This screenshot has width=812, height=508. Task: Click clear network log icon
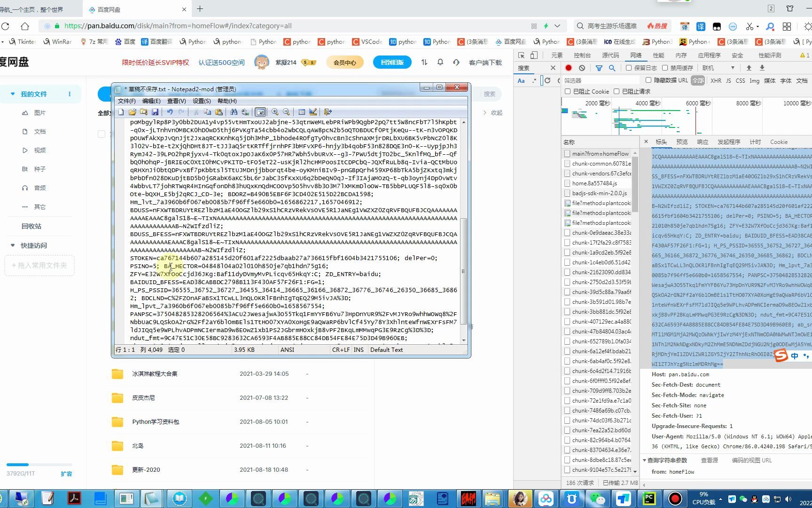(582, 68)
